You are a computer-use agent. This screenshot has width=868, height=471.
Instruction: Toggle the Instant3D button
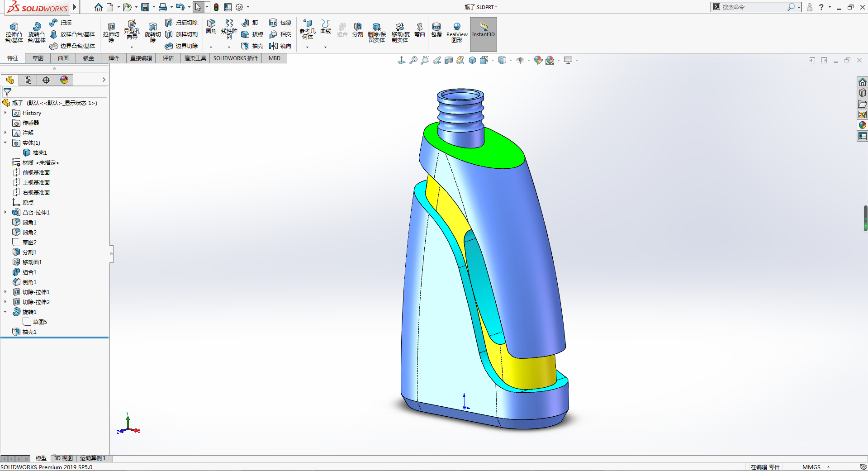tap(484, 34)
